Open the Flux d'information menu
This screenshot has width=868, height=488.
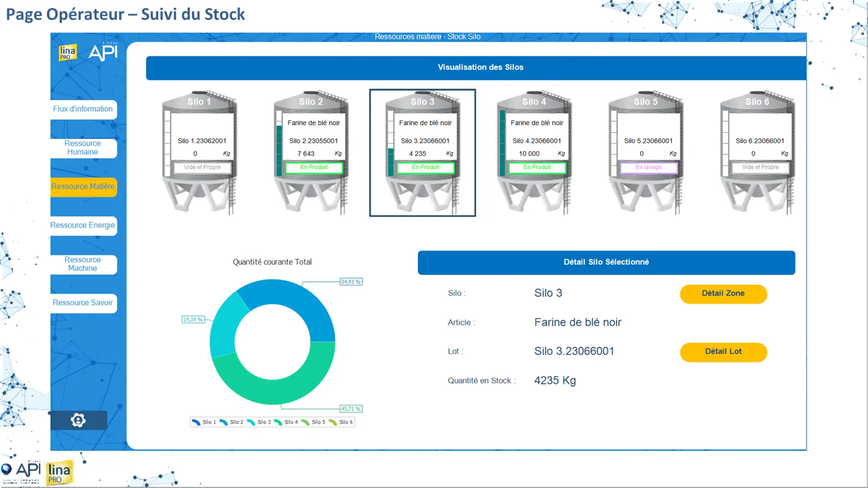click(83, 109)
